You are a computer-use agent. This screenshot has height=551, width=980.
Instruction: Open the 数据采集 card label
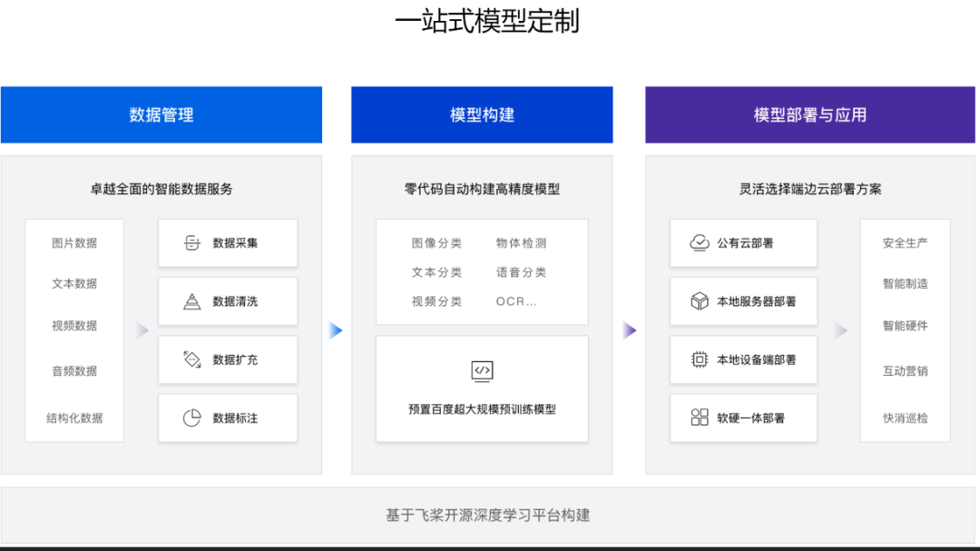click(x=235, y=243)
